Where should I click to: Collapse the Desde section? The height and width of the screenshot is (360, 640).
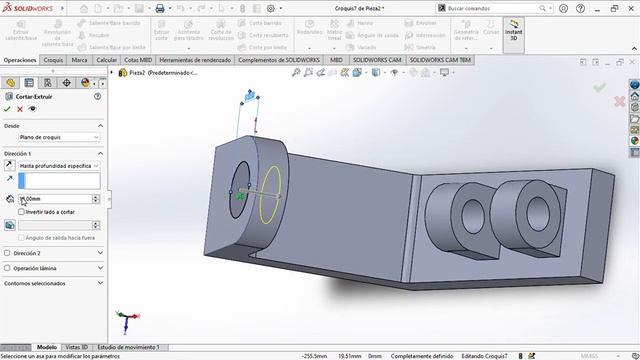[100, 126]
